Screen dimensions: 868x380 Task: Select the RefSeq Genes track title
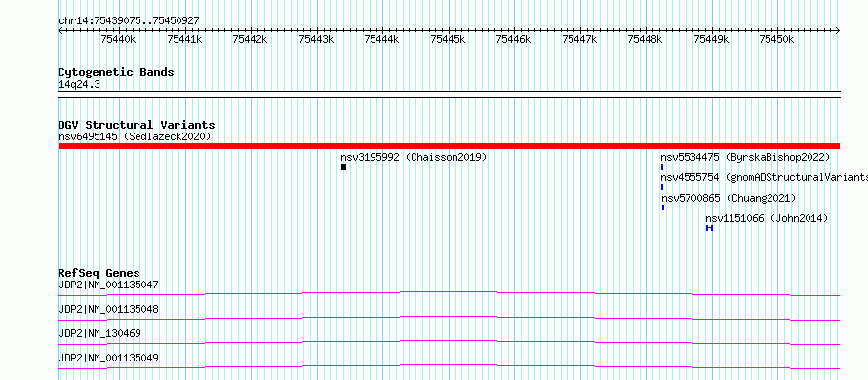click(99, 273)
